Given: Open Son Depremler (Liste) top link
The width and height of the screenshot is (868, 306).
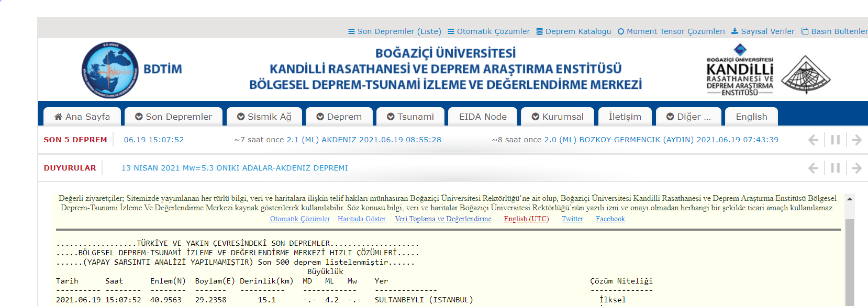Looking at the screenshot, I should tap(395, 31).
